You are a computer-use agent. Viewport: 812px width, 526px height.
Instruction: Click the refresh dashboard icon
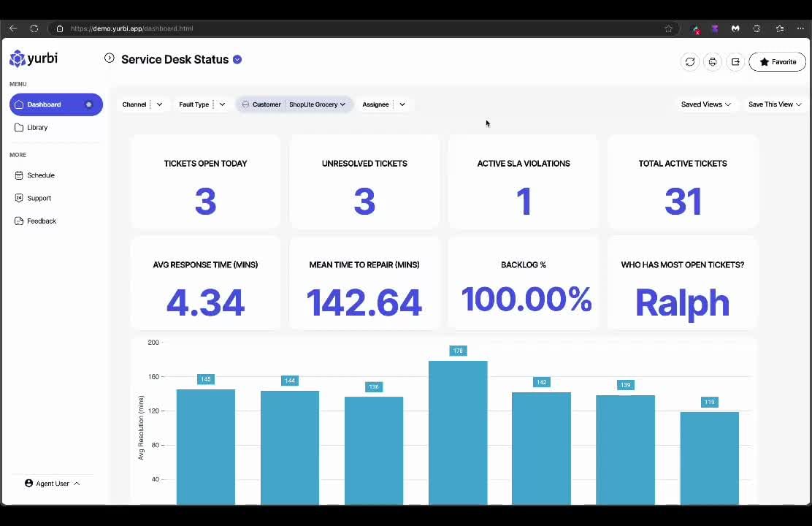(690, 62)
